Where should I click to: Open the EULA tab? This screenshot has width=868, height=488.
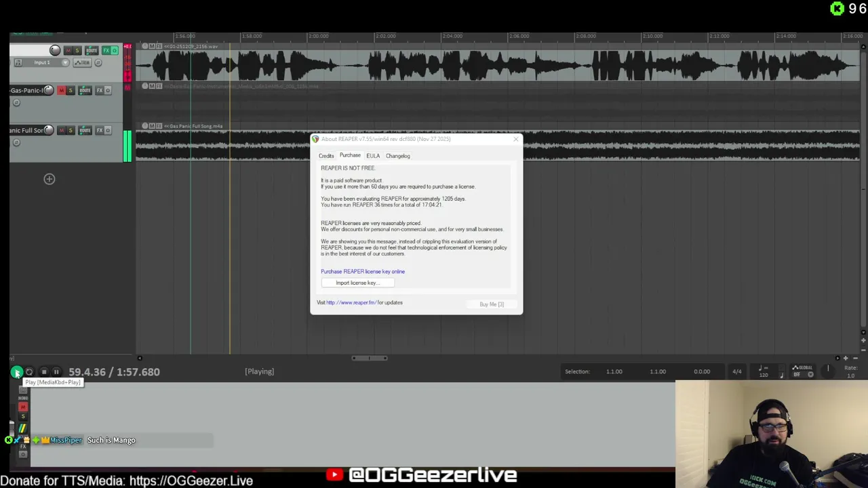tap(373, 156)
